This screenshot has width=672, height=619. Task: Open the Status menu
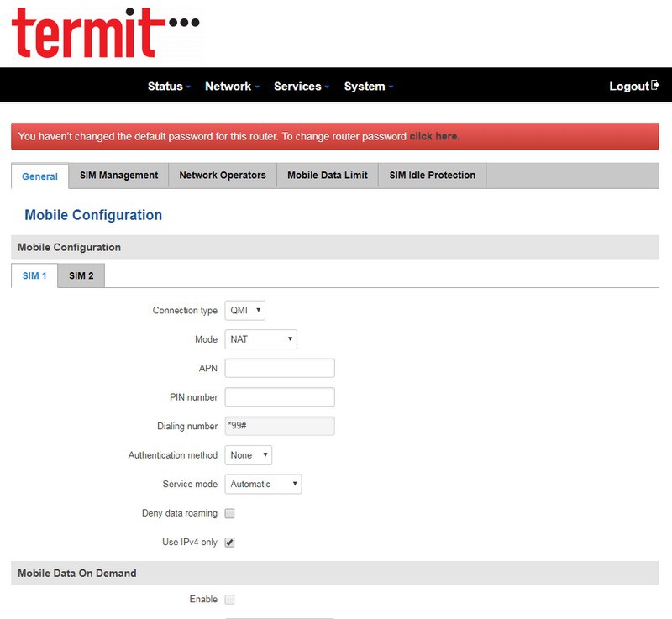pos(169,87)
